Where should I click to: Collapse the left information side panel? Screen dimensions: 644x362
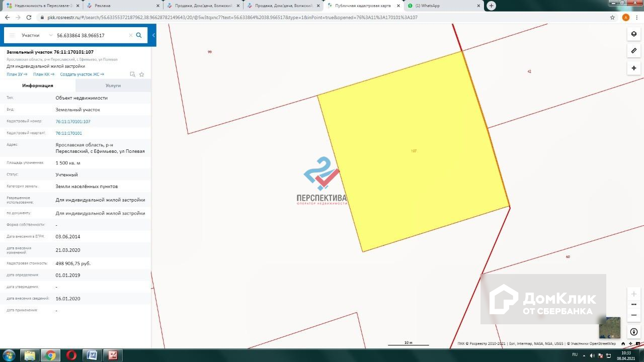[153, 35]
